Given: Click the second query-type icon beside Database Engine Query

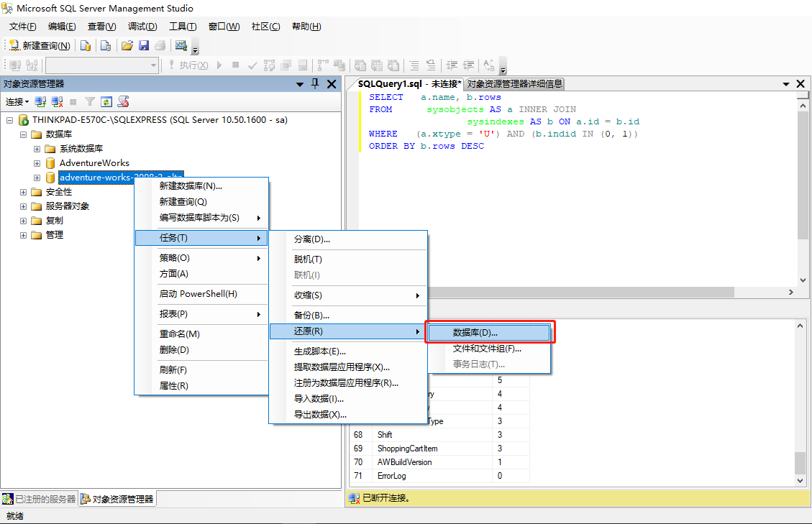Looking at the screenshot, I should (106, 45).
